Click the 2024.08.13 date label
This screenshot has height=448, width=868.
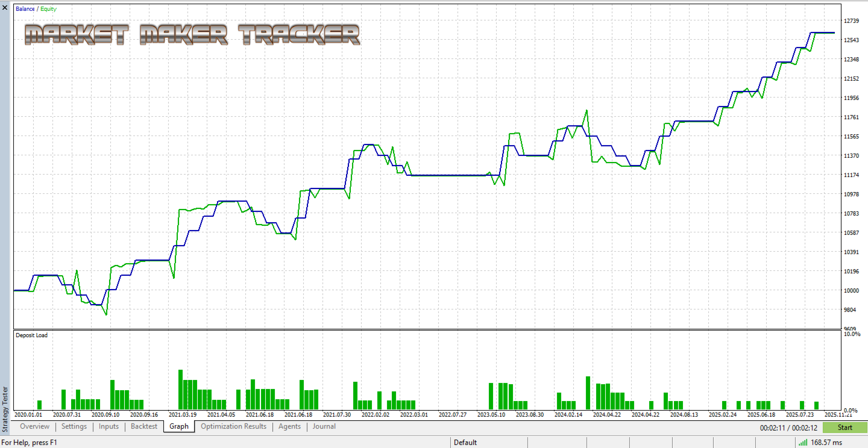click(x=684, y=415)
